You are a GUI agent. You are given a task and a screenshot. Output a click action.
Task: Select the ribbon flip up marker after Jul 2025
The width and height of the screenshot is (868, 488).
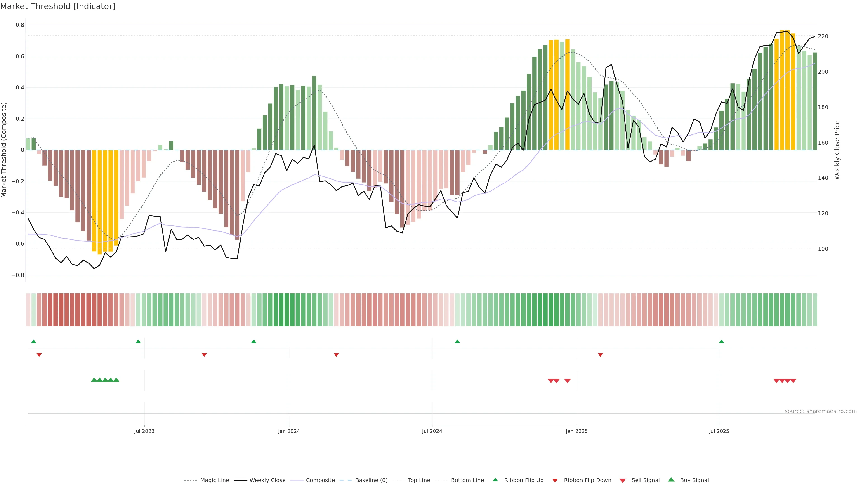point(722,342)
